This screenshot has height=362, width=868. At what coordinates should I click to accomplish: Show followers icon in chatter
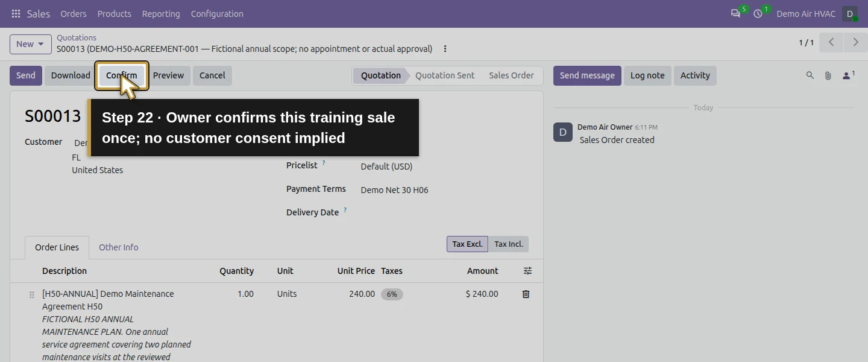(848, 75)
